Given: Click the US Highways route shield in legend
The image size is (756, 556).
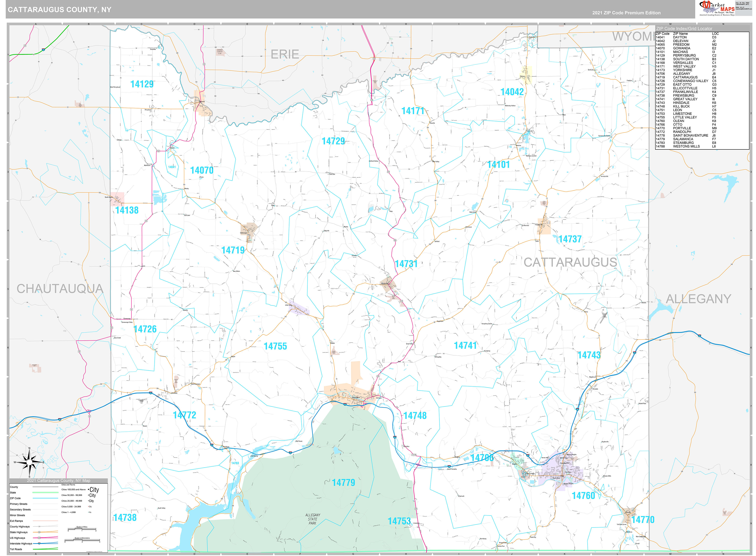Looking at the screenshot, I should (39, 538).
